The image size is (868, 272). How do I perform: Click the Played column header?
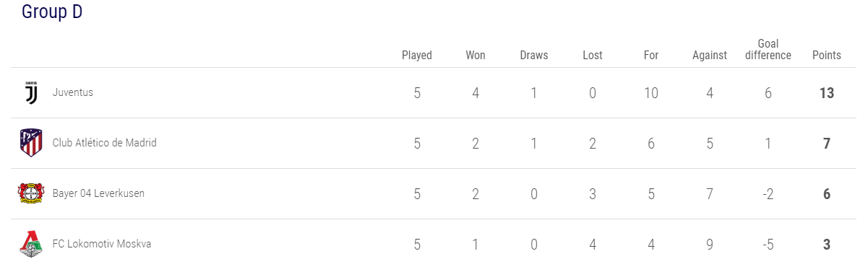coord(417,56)
